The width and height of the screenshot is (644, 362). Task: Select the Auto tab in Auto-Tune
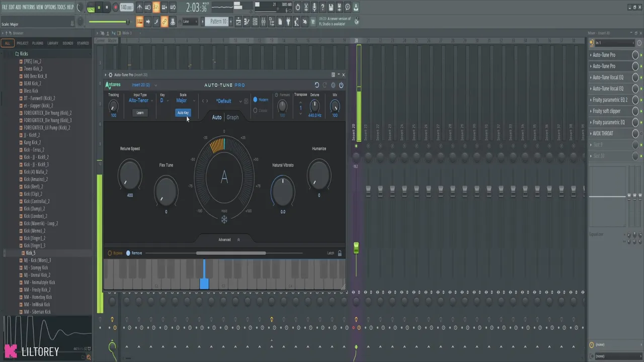pyautogui.click(x=216, y=117)
